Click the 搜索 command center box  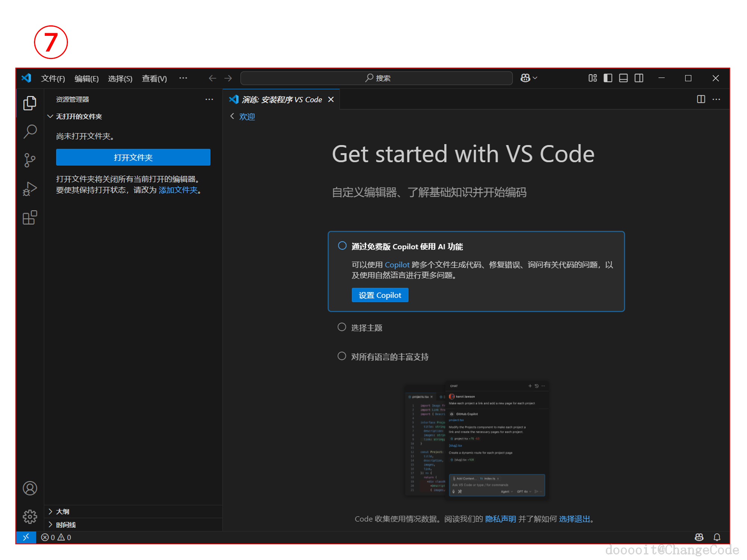coord(376,78)
